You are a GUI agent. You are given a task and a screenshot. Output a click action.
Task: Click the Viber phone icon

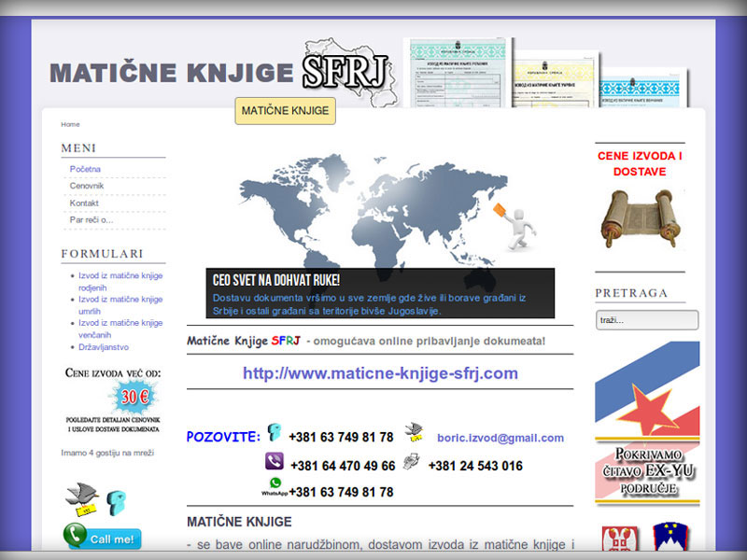pyautogui.click(x=275, y=461)
